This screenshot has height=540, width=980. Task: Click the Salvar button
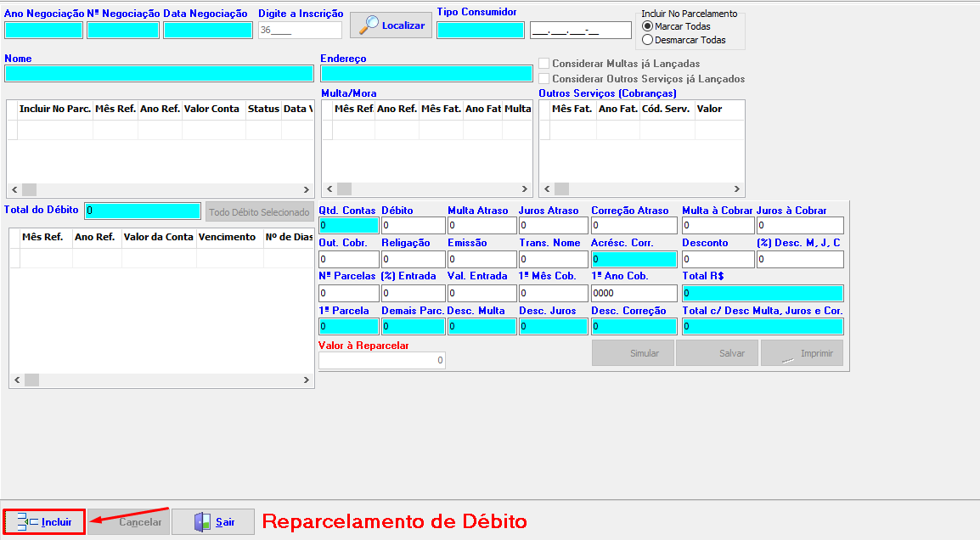coord(717,353)
